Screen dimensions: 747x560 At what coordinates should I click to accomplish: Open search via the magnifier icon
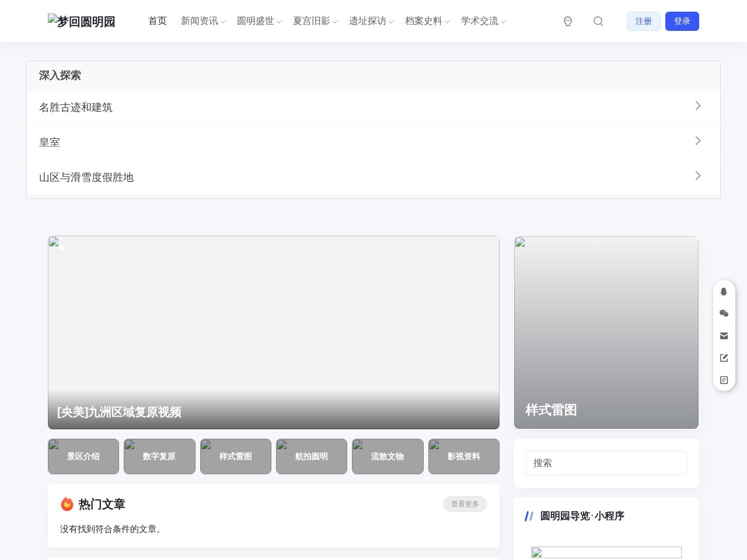point(598,21)
